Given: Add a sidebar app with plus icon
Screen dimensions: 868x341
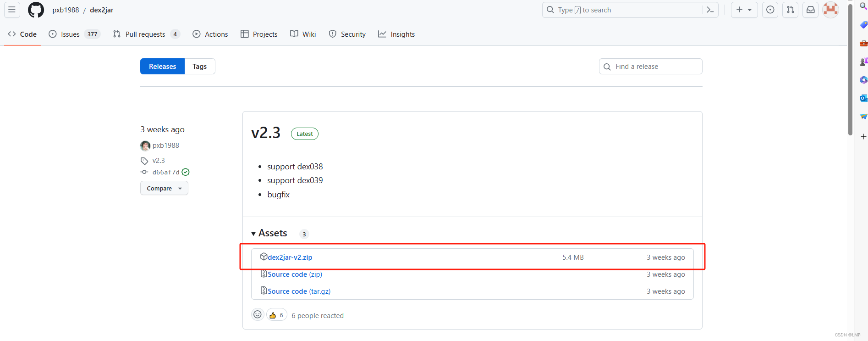Looking at the screenshot, I should [863, 137].
